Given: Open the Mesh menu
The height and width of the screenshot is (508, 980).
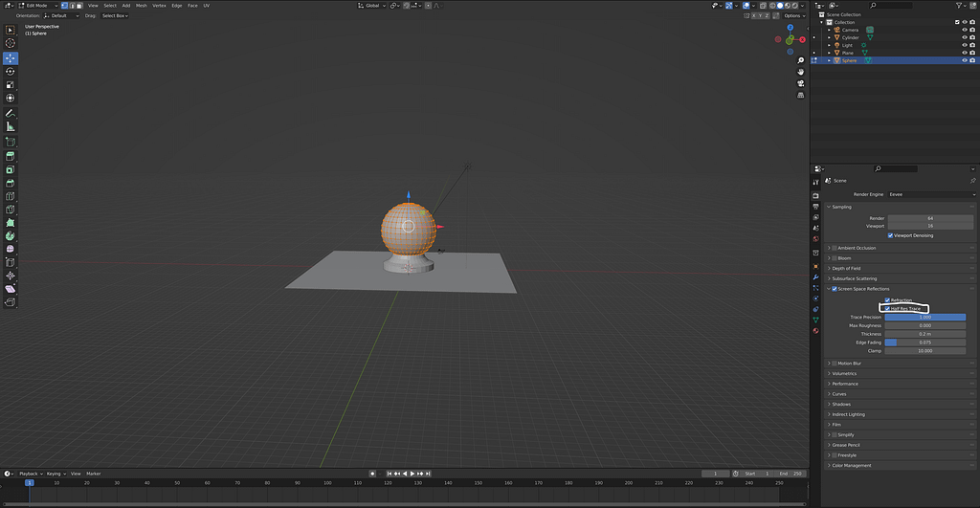Looking at the screenshot, I should [x=141, y=5].
